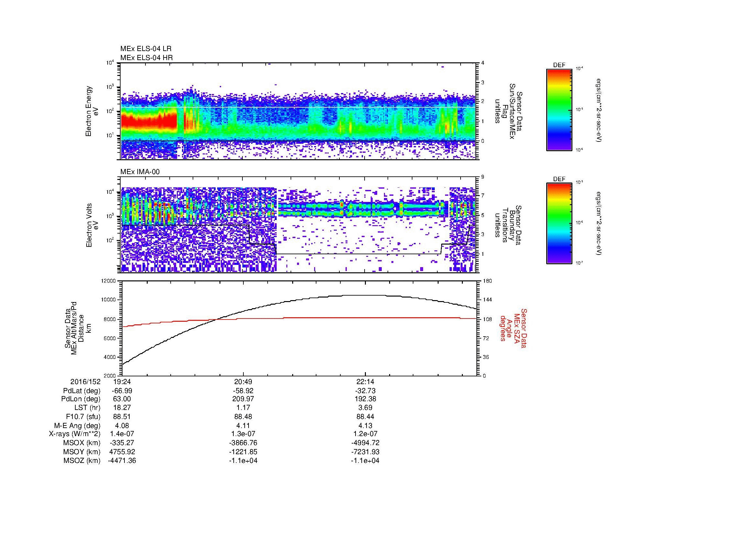Click the 'Electron Volts eV' axis label

(92, 225)
